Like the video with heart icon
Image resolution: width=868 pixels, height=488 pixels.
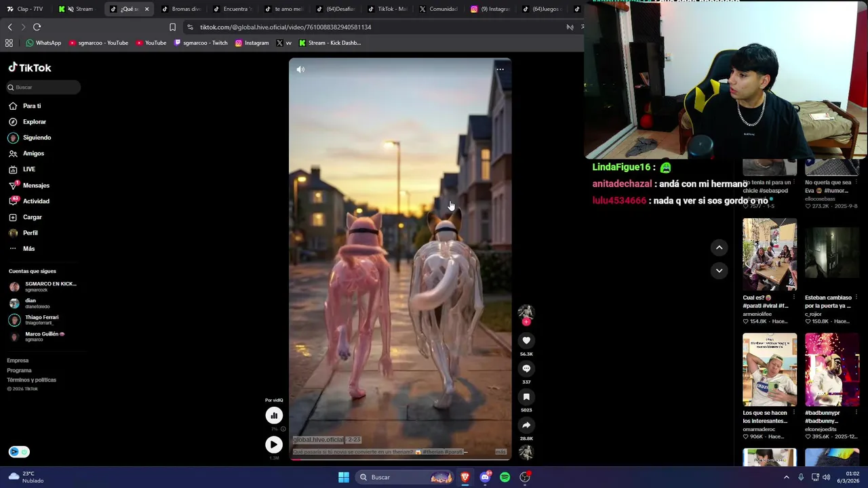pyautogui.click(x=526, y=340)
